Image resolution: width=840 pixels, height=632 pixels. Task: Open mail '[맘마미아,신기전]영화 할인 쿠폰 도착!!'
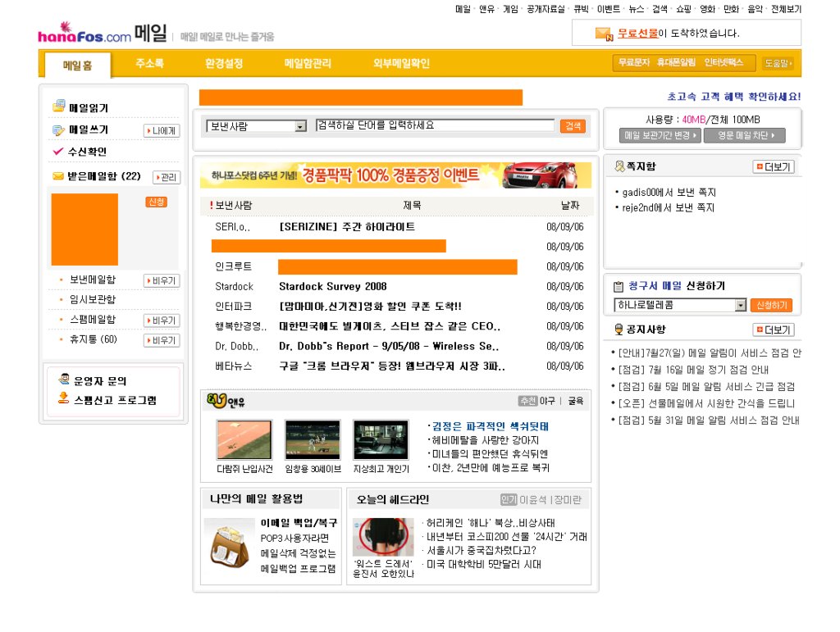click(370, 306)
